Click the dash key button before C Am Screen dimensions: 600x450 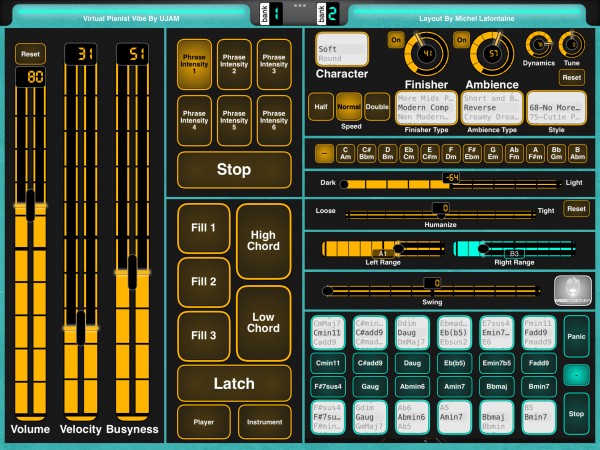point(324,153)
